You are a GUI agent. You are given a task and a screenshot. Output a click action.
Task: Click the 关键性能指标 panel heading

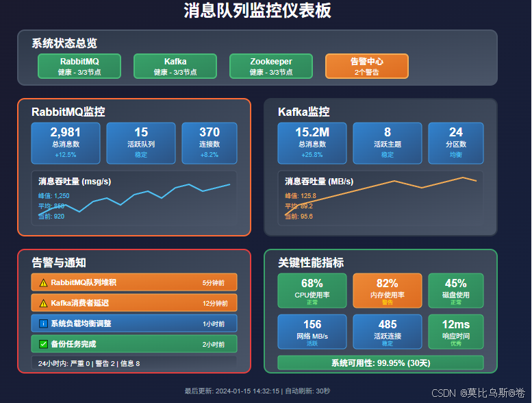(x=311, y=262)
